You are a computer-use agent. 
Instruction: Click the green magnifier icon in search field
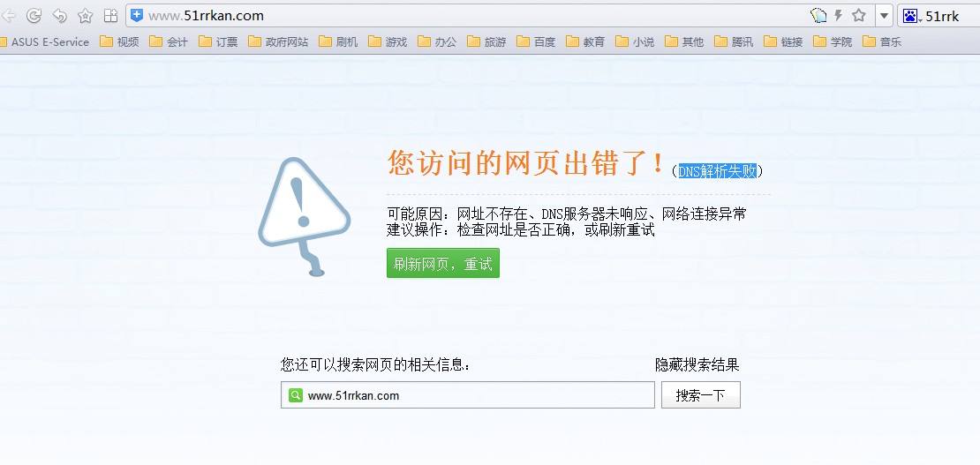pos(296,395)
